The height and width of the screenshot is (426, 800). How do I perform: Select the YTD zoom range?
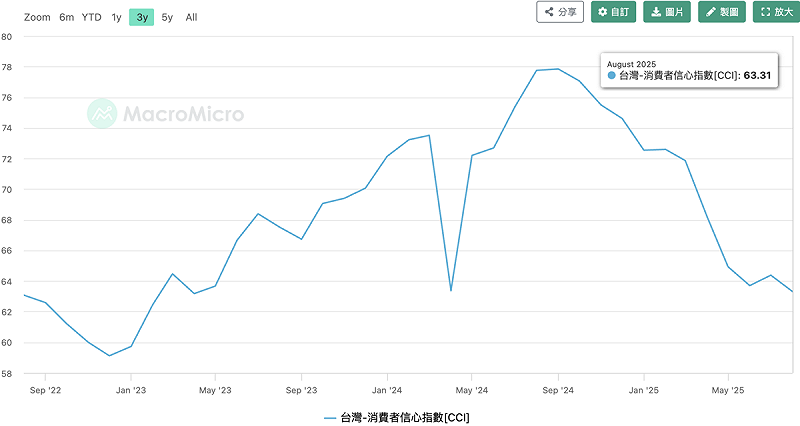[x=92, y=17]
